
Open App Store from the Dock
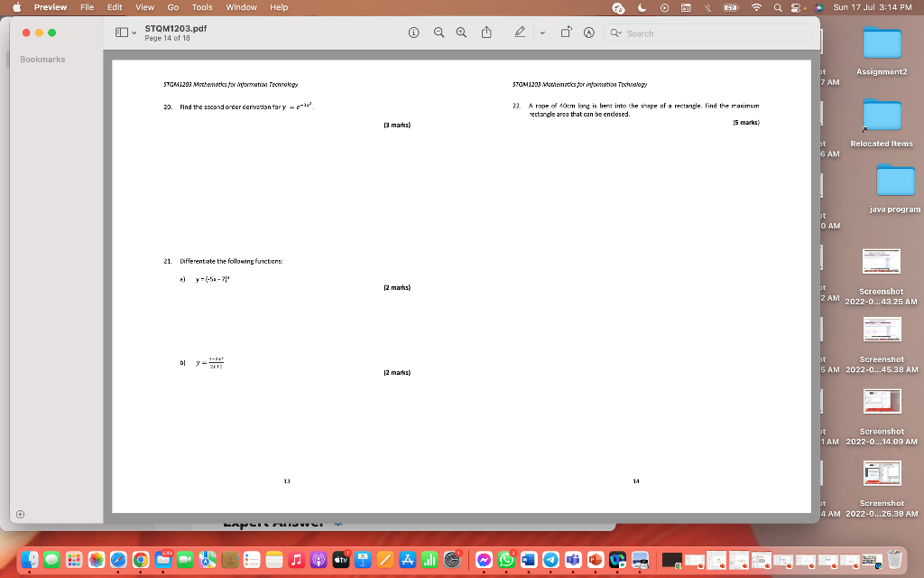(407, 559)
